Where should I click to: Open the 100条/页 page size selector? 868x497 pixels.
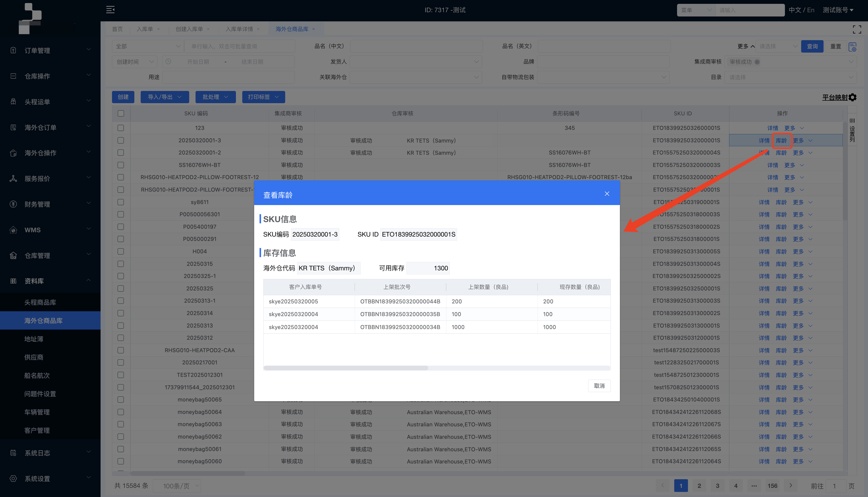177,486
